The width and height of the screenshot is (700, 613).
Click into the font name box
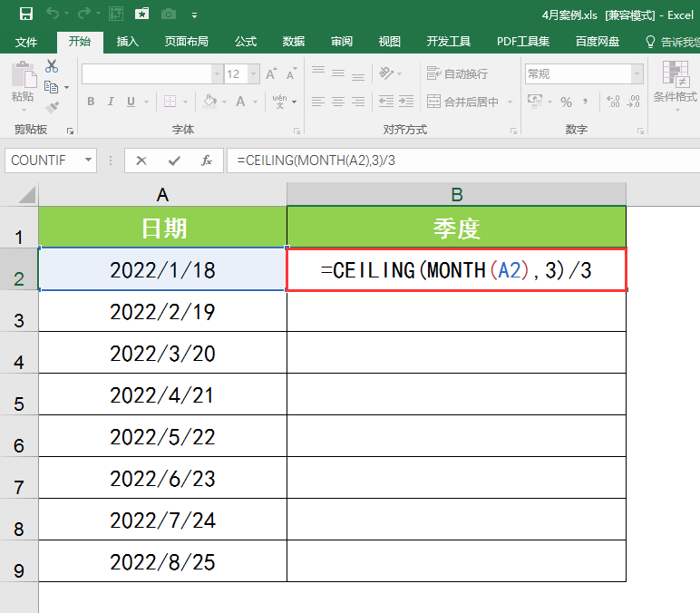(x=146, y=73)
